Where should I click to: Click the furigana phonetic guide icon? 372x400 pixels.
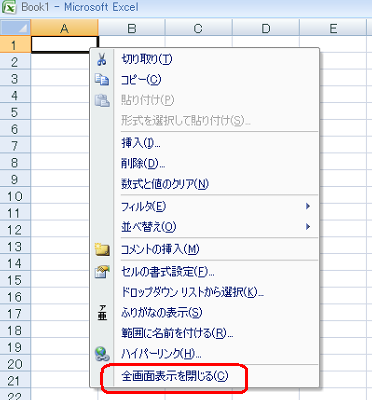(102, 312)
